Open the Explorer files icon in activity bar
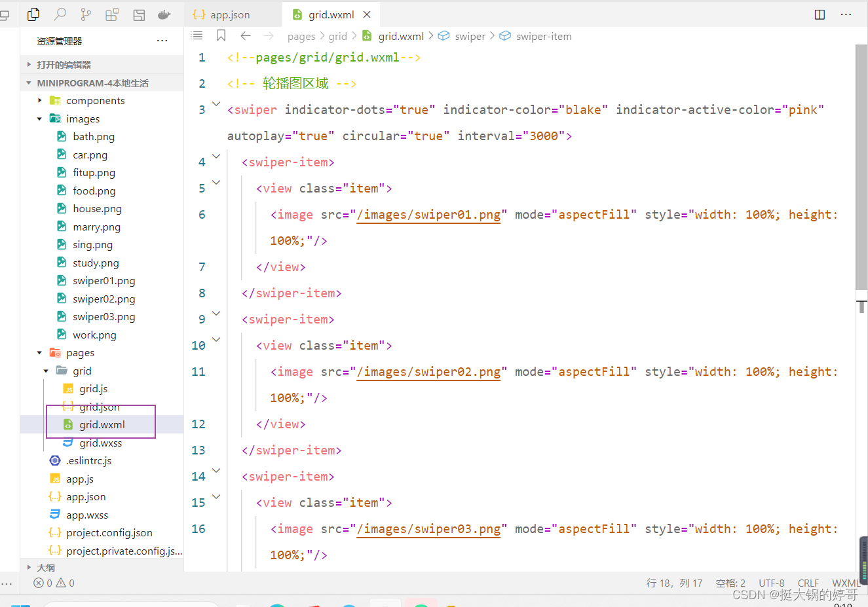This screenshot has width=868, height=607. coord(33,14)
